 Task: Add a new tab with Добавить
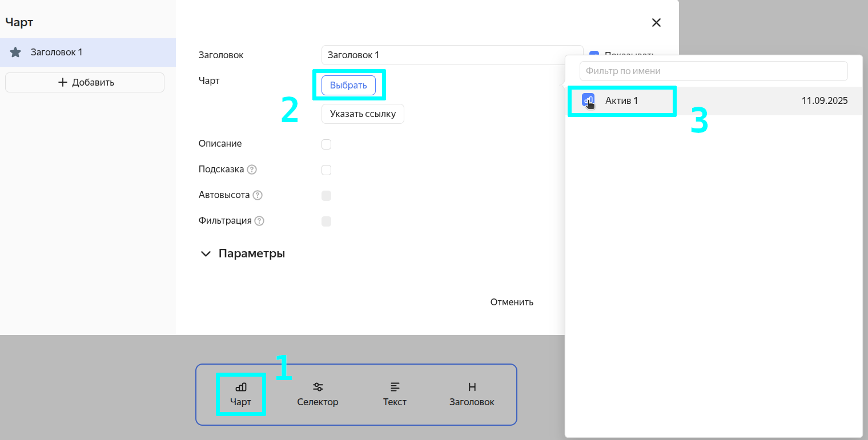tap(85, 82)
